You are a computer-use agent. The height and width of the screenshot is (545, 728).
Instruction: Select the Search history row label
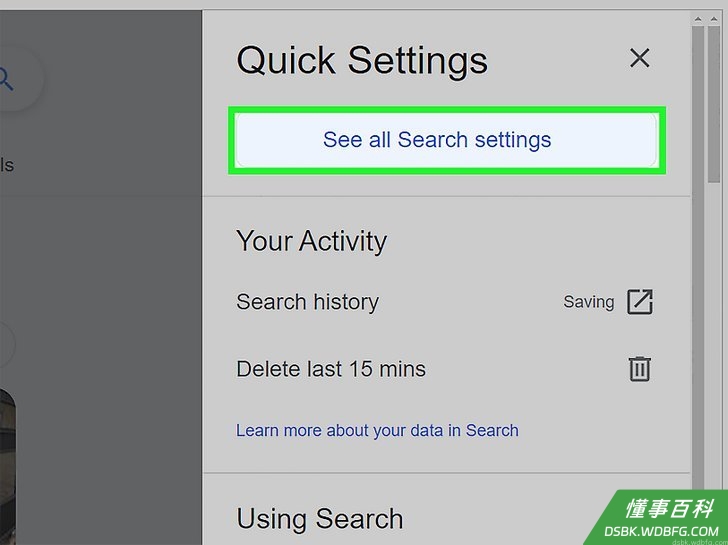(x=307, y=302)
